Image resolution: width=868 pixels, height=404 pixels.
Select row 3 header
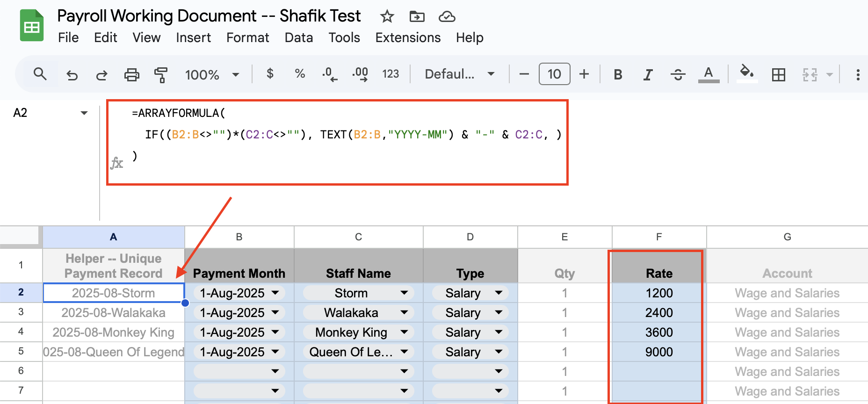tap(21, 312)
